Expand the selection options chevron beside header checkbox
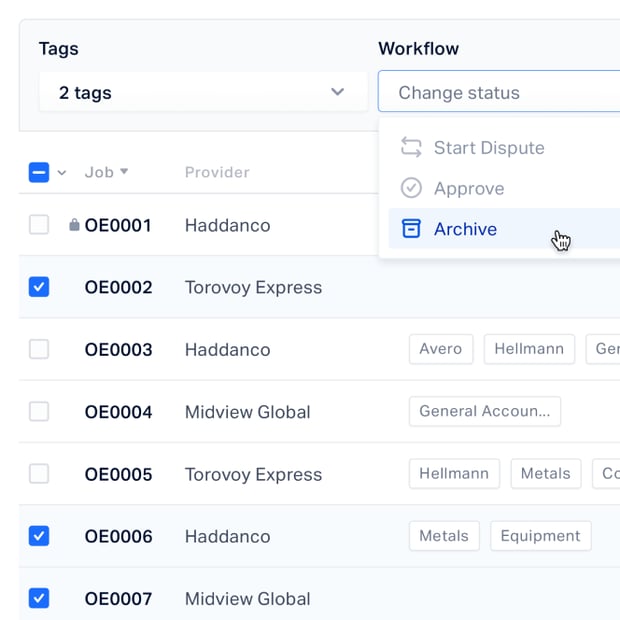The image size is (620, 620). pos(62,173)
